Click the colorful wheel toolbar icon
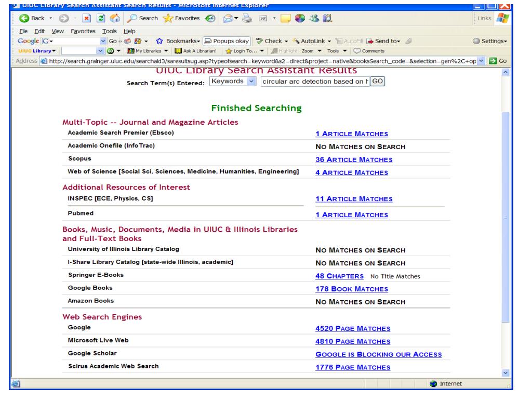The width and height of the screenshot is (532, 399). [300, 18]
